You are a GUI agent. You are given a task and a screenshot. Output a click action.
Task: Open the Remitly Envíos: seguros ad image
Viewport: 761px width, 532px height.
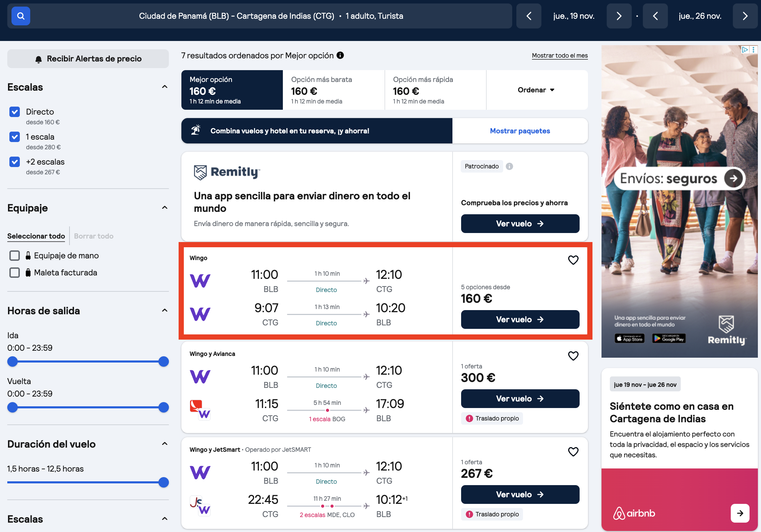[x=679, y=201]
